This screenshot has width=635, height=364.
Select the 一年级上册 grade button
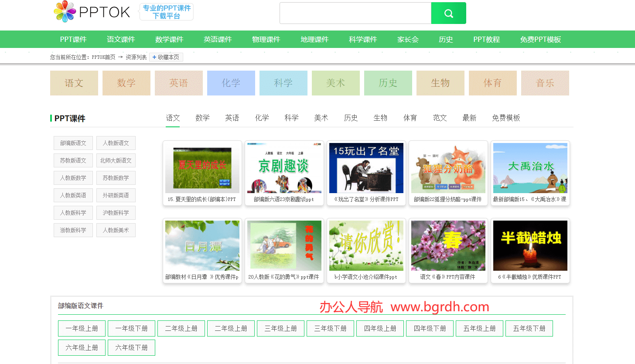click(82, 328)
